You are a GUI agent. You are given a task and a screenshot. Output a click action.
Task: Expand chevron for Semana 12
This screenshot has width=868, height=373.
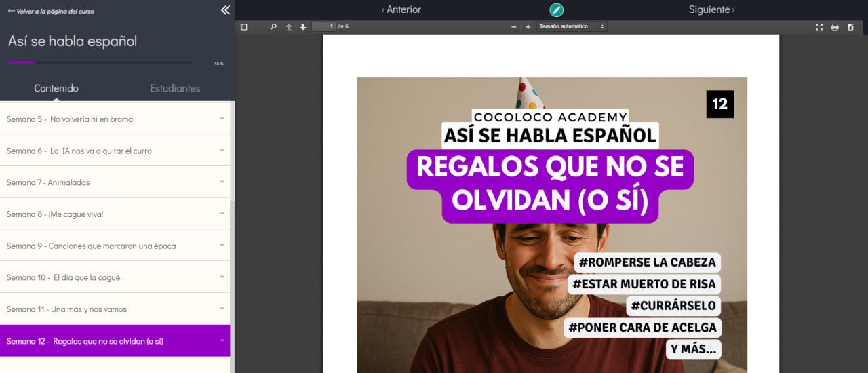coord(222,340)
